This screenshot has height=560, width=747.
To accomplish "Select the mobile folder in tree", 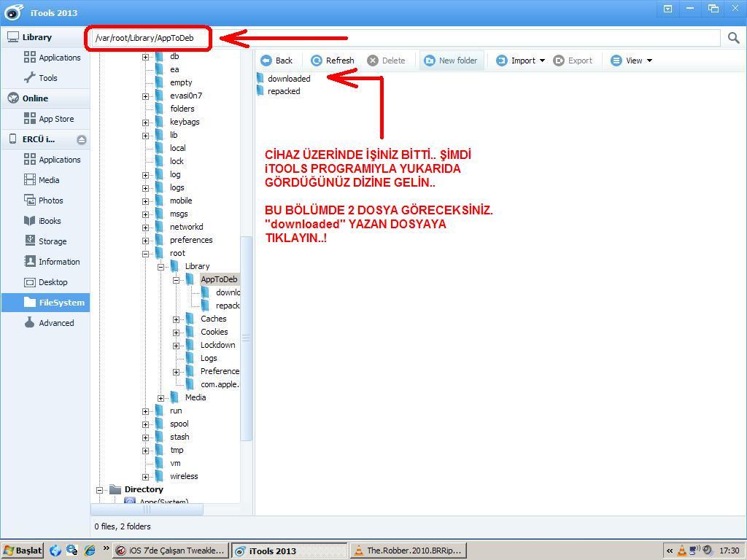I will pos(181,201).
